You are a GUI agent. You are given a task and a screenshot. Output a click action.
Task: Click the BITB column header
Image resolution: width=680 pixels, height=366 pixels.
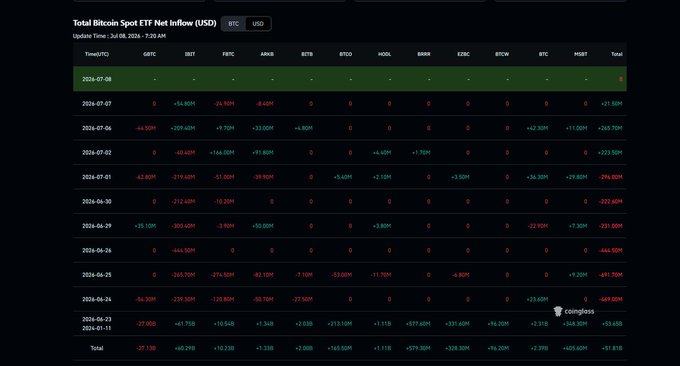point(307,54)
